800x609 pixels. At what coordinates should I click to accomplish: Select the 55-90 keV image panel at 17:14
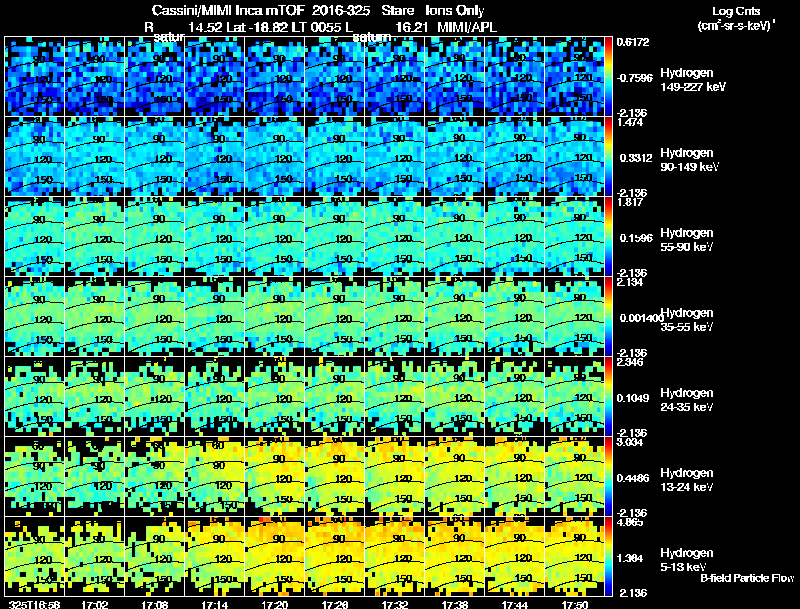coord(215,236)
